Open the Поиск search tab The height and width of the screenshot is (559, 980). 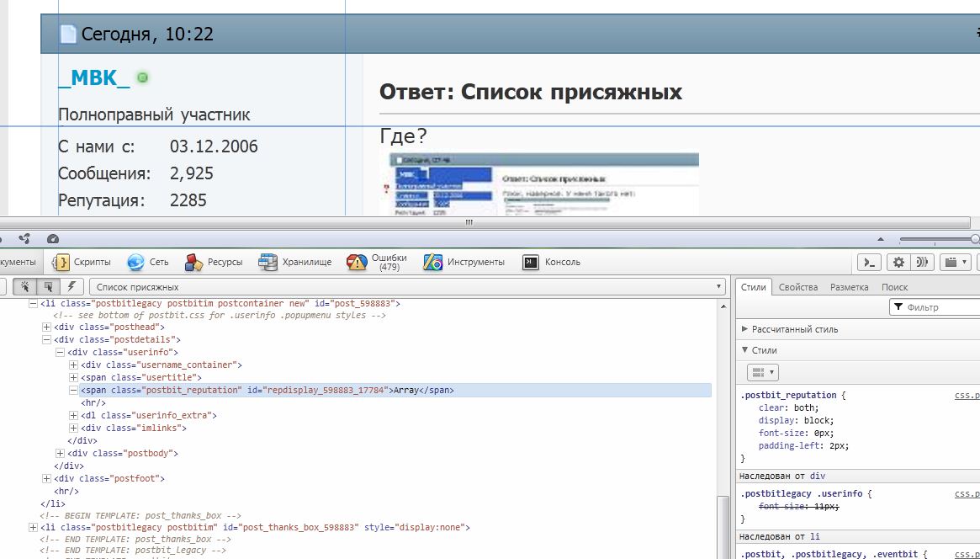click(x=894, y=287)
